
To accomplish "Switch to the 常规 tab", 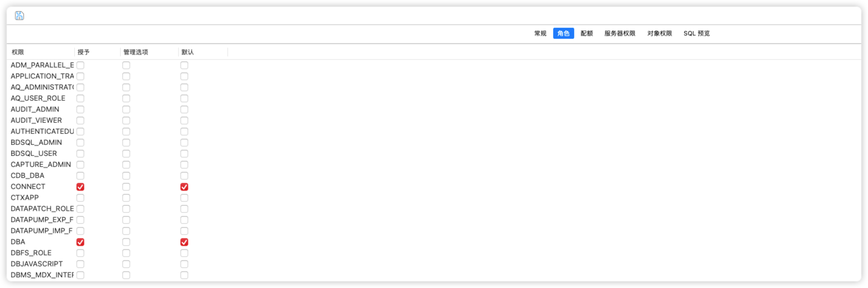I will pyautogui.click(x=540, y=33).
